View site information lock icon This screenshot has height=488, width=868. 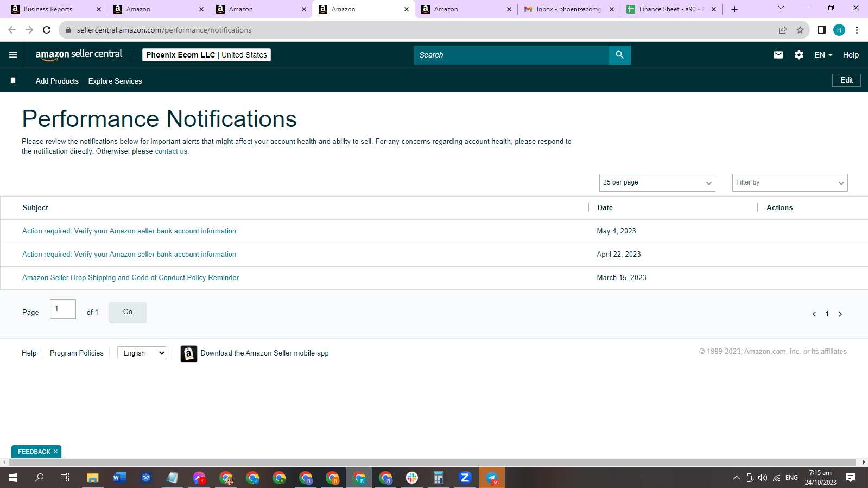click(68, 30)
